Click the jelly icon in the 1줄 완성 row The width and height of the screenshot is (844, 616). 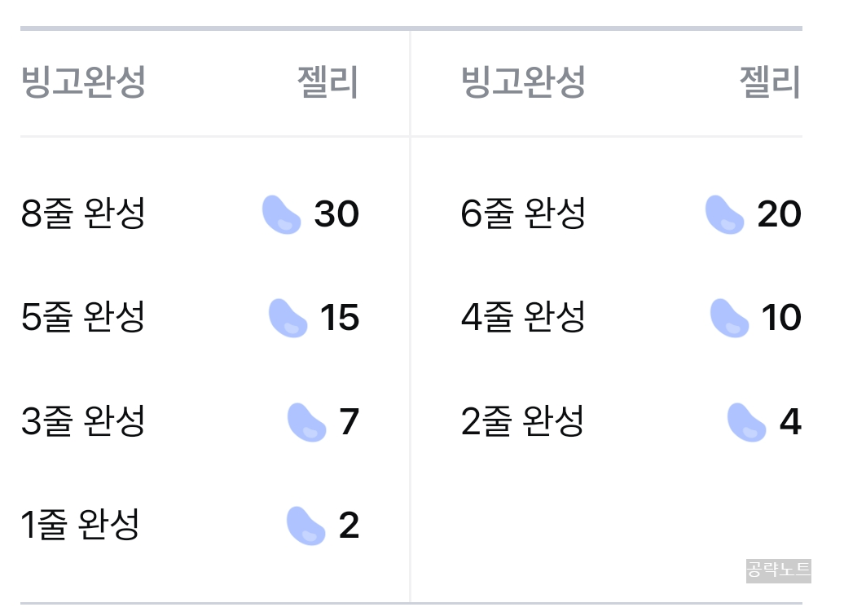coord(306,526)
